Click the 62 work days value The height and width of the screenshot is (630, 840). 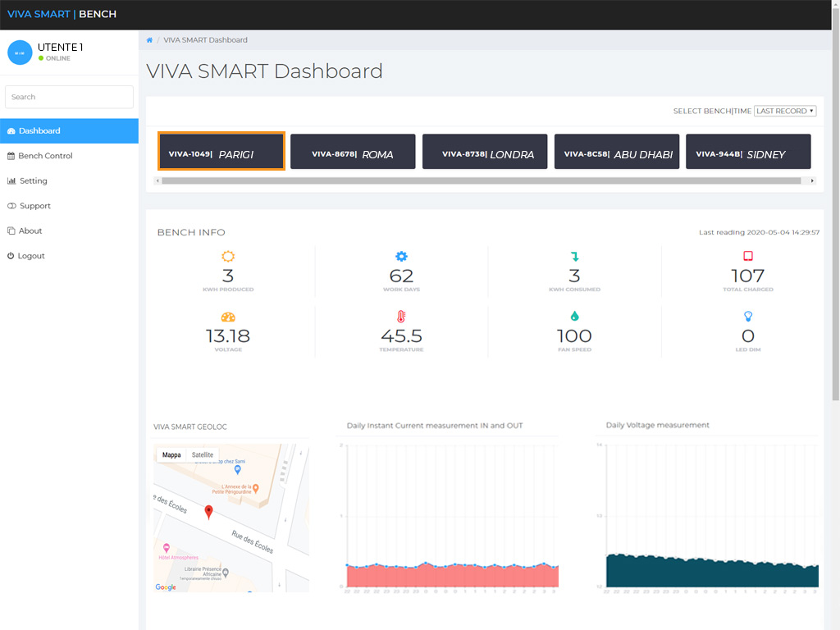(401, 276)
